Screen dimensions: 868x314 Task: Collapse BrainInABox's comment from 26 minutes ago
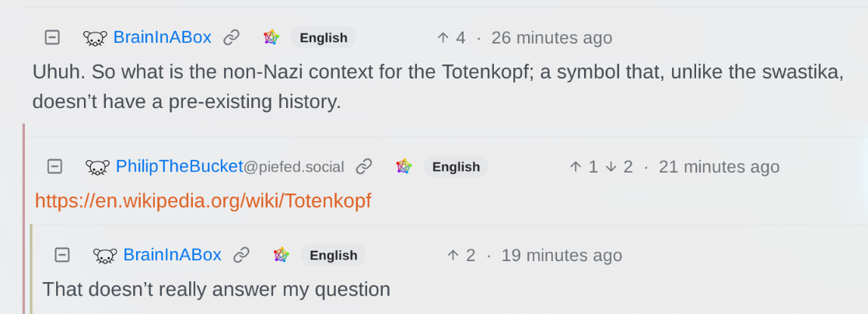52,37
